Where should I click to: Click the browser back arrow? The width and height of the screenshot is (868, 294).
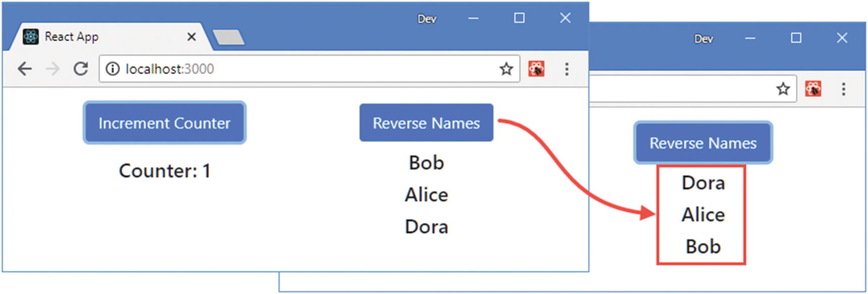coord(24,69)
